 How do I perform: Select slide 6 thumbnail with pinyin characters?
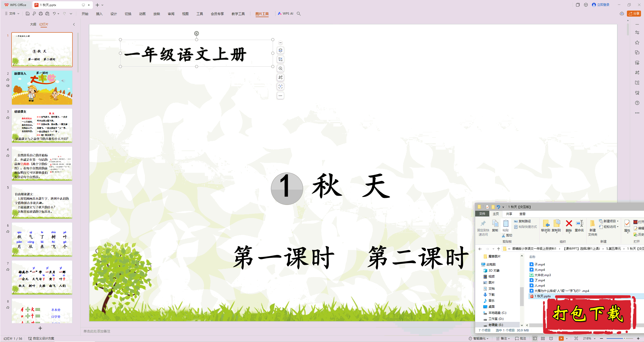pos(42,239)
